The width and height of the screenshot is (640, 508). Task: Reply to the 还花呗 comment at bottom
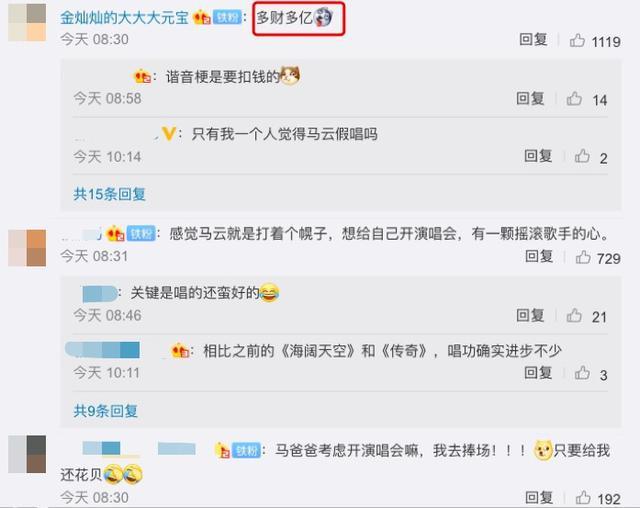click(x=539, y=497)
